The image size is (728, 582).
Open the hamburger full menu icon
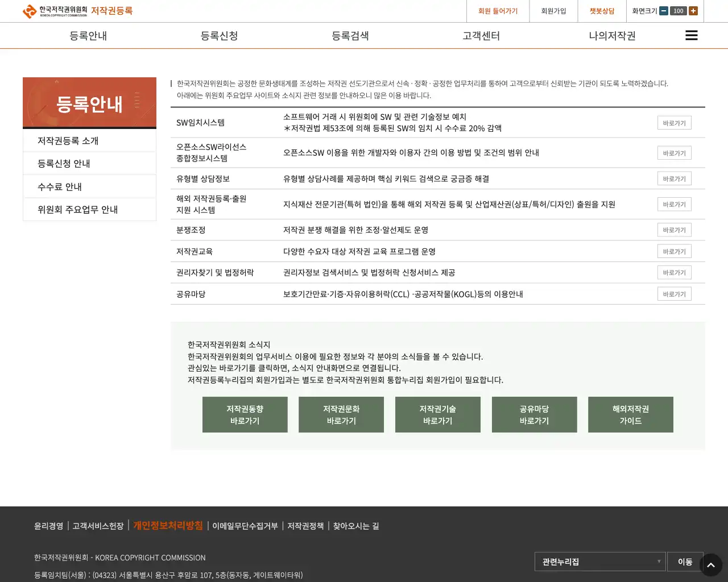pos(691,35)
